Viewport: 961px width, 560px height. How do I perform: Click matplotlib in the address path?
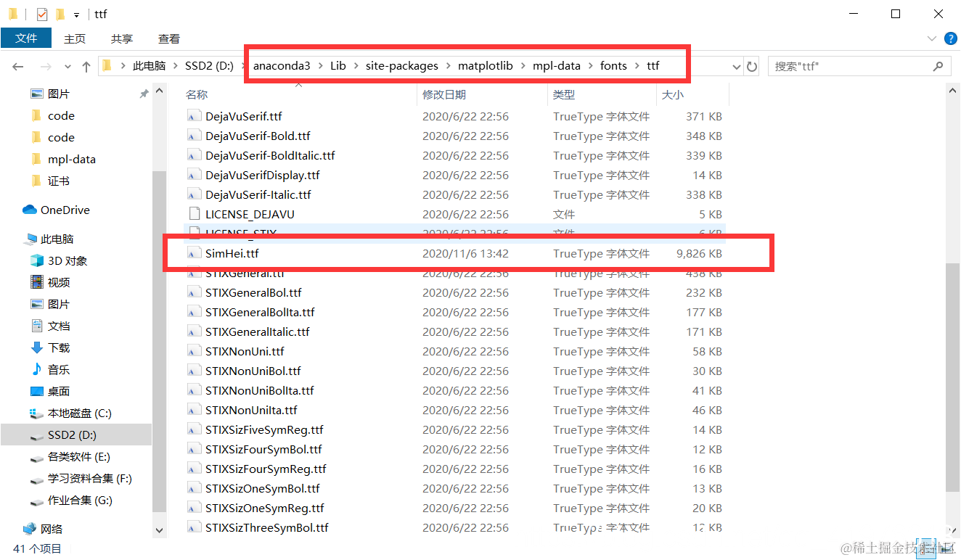click(486, 65)
